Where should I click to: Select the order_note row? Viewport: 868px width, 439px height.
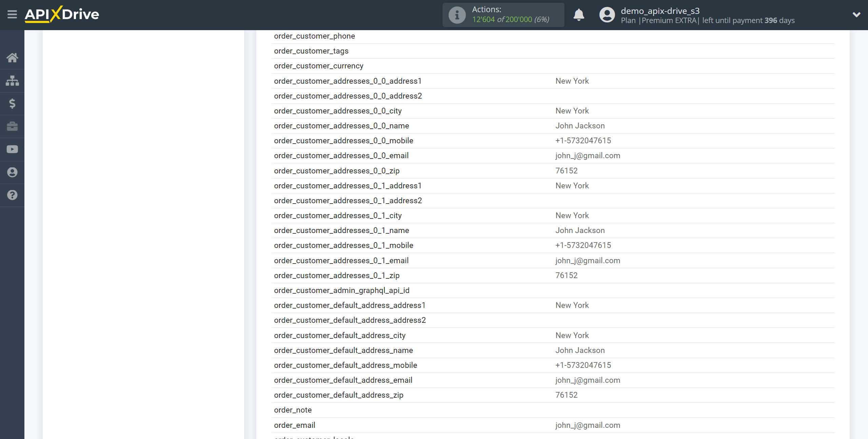pos(553,410)
